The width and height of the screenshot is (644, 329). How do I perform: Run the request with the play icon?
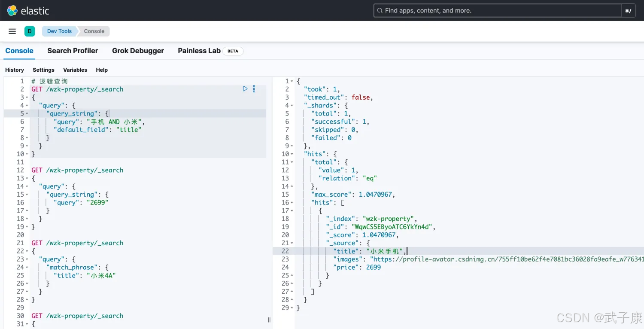click(x=245, y=89)
